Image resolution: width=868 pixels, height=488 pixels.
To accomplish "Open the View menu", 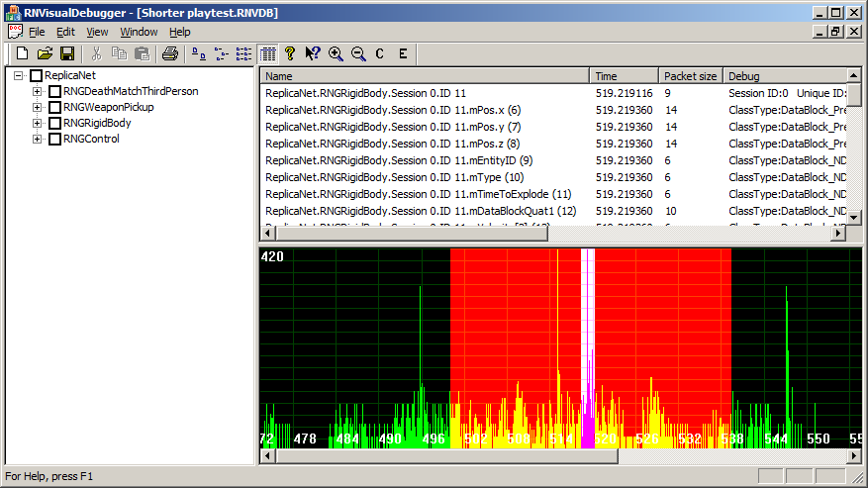I will (x=97, y=32).
